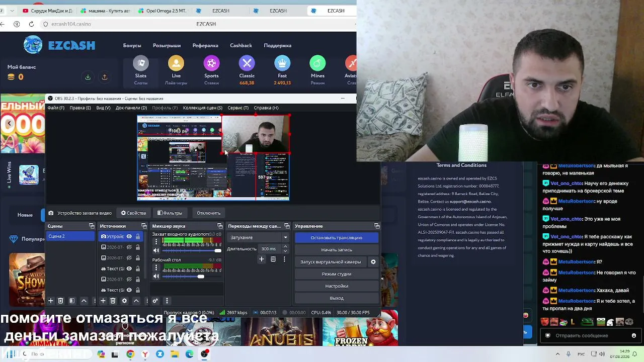Unlock the Устройство захвата видео source
644x362 pixels.
(x=137, y=236)
